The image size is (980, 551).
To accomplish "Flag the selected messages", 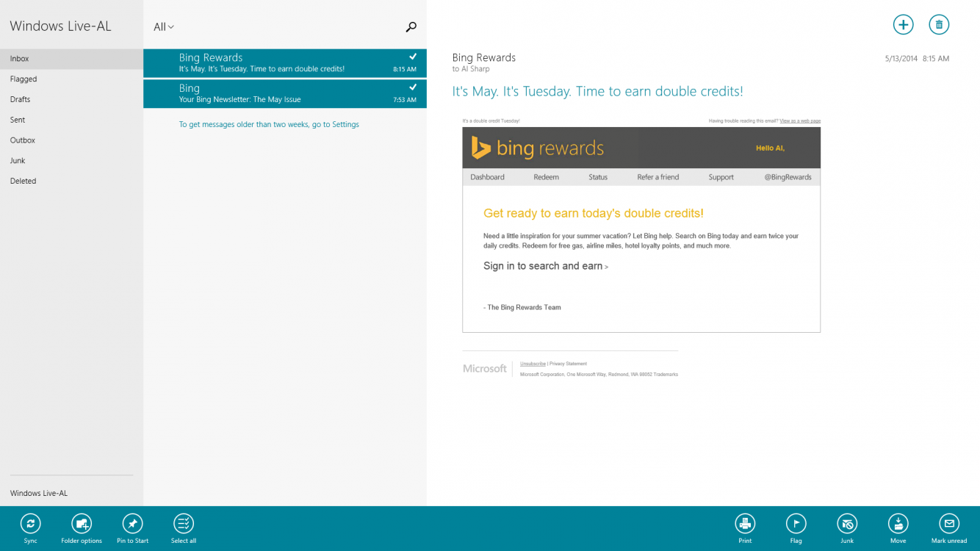I will pos(796,524).
